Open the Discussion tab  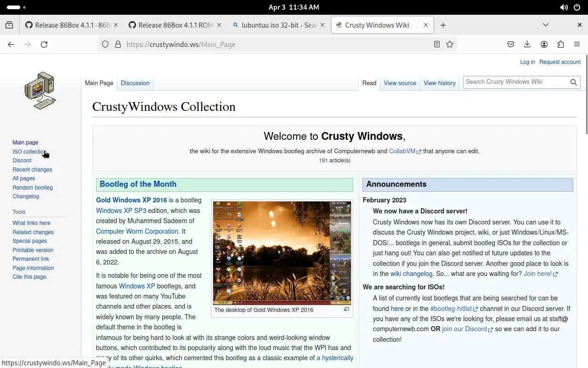click(x=135, y=83)
